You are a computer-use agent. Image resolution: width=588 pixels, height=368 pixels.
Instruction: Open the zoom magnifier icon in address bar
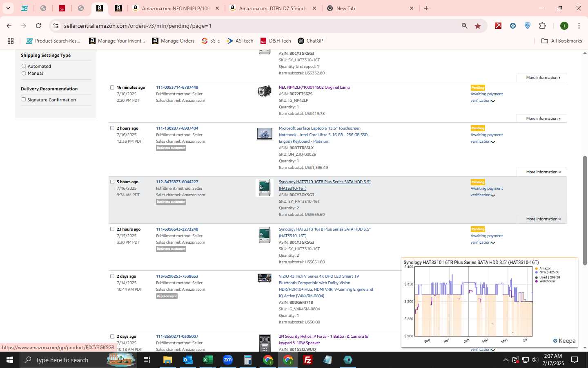(464, 26)
